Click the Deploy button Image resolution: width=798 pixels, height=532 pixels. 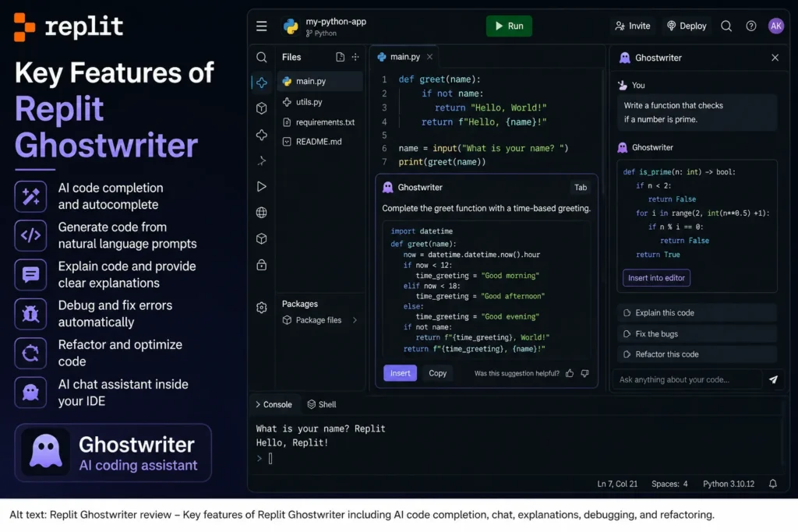pyautogui.click(x=687, y=26)
